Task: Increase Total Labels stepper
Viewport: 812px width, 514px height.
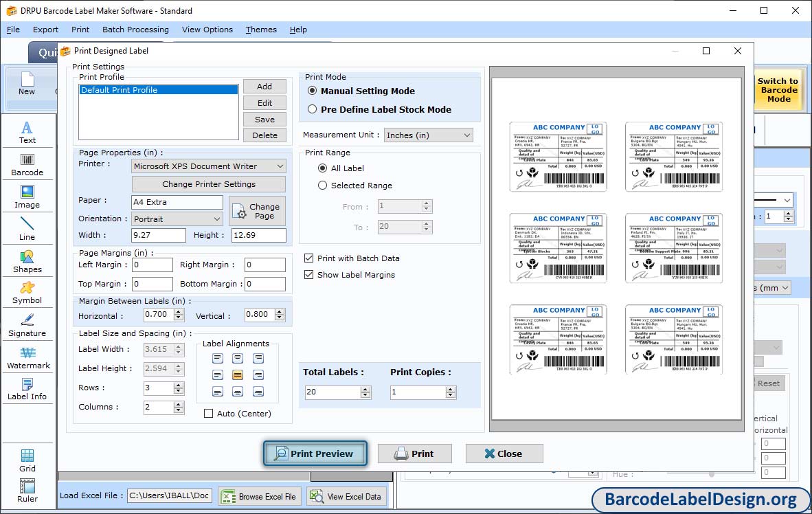Action: [365, 389]
